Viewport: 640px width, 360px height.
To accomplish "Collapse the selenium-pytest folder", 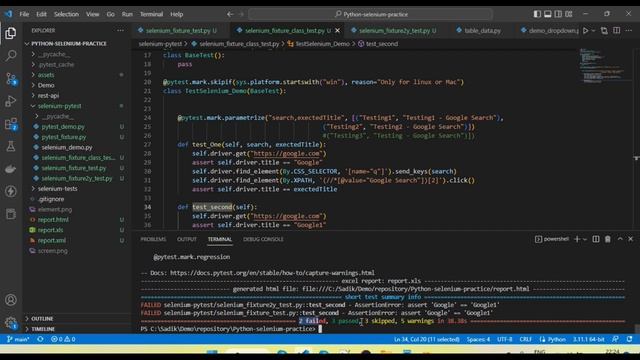I will coord(59,106).
